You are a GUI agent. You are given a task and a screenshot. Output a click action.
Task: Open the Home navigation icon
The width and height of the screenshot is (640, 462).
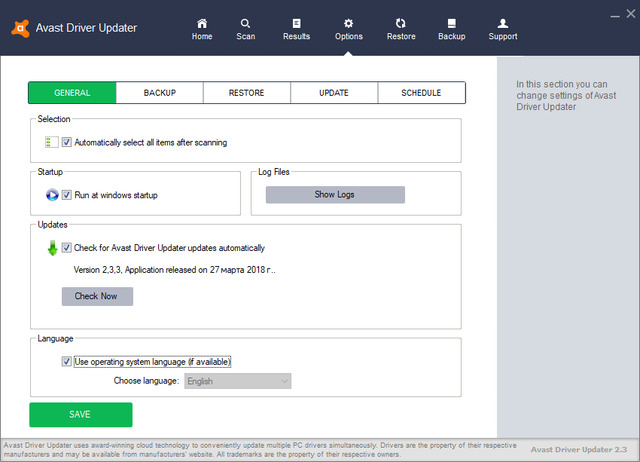202,23
